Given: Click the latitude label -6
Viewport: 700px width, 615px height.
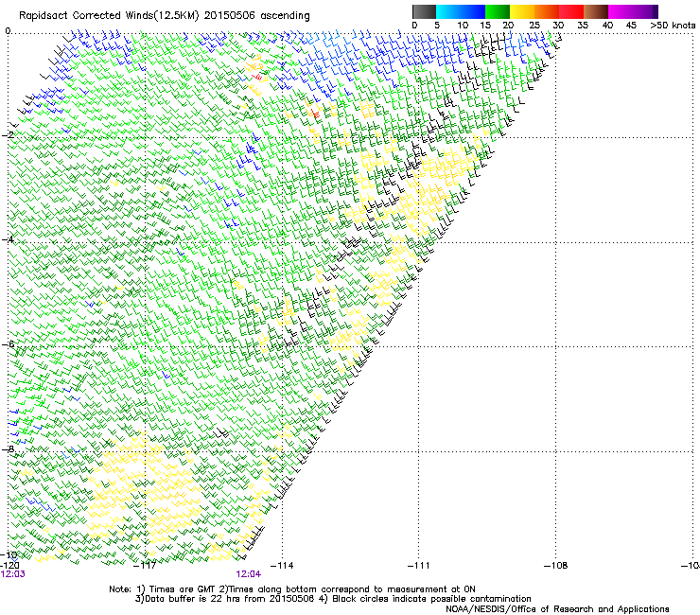Looking at the screenshot, I should click(x=8, y=343).
